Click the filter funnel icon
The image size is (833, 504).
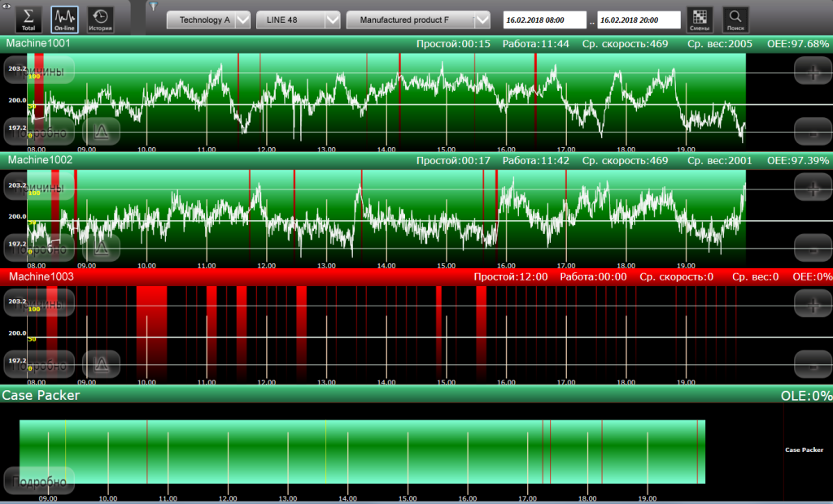click(152, 7)
